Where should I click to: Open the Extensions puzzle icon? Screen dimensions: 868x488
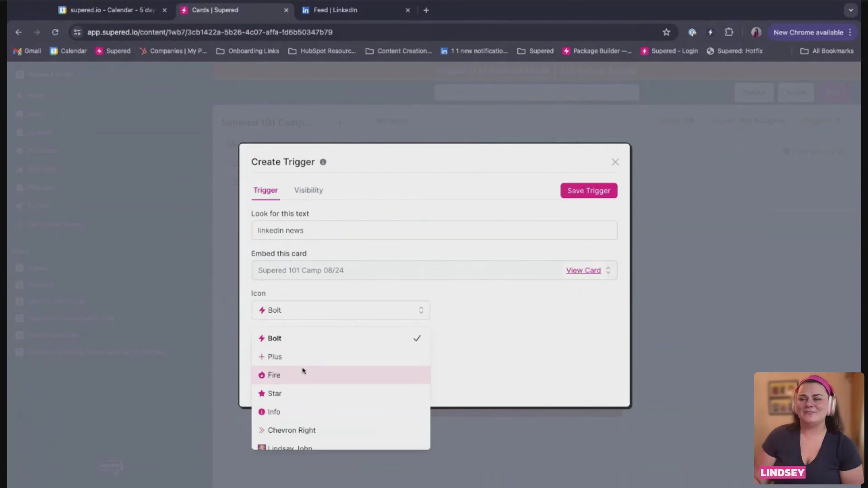click(729, 32)
